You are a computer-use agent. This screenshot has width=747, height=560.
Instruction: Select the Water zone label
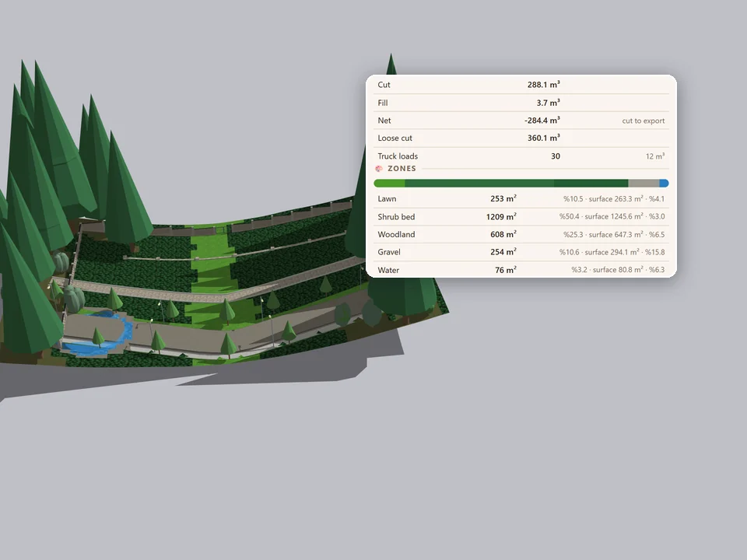coord(388,270)
